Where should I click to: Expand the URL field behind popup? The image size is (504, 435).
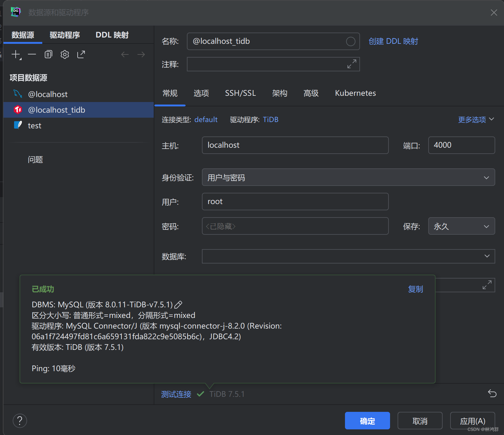[487, 285]
